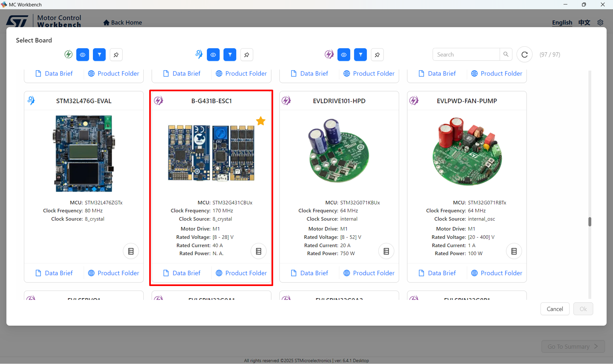Go Back Home
Viewport: 613px width, 364px height.
click(123, 22)
